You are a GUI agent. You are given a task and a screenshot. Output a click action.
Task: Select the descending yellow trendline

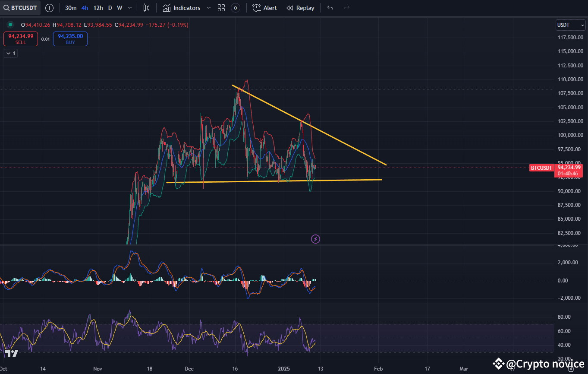click(x=309, y=125)
